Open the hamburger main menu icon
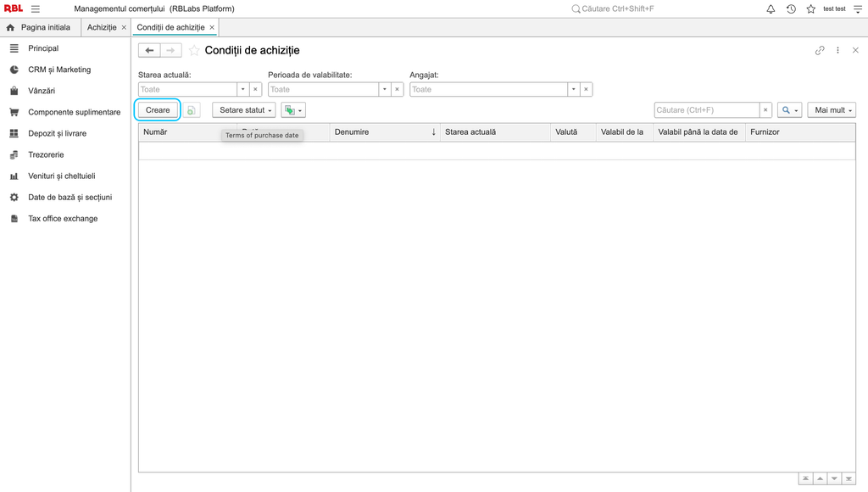The image size is (868, 492). click(36, 8)
